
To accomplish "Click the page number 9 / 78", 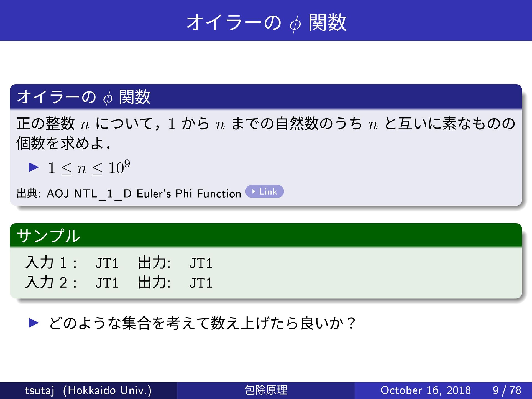I will click(507, 390).
